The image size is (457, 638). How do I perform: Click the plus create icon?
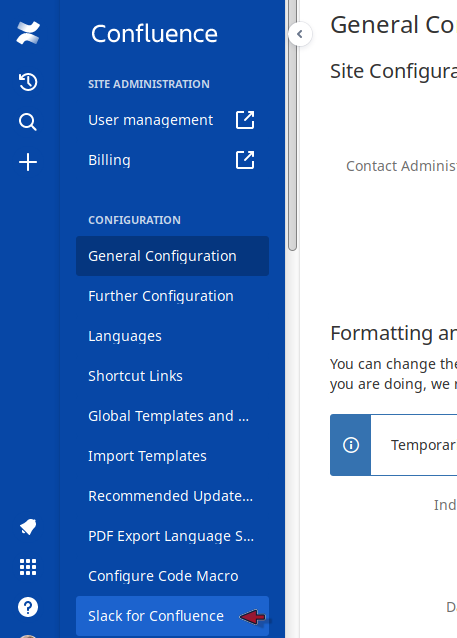click(x=28, y=162)
